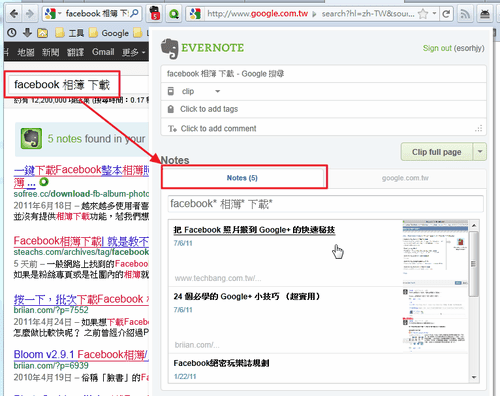Click the comment box resize grip

(479, 129)
